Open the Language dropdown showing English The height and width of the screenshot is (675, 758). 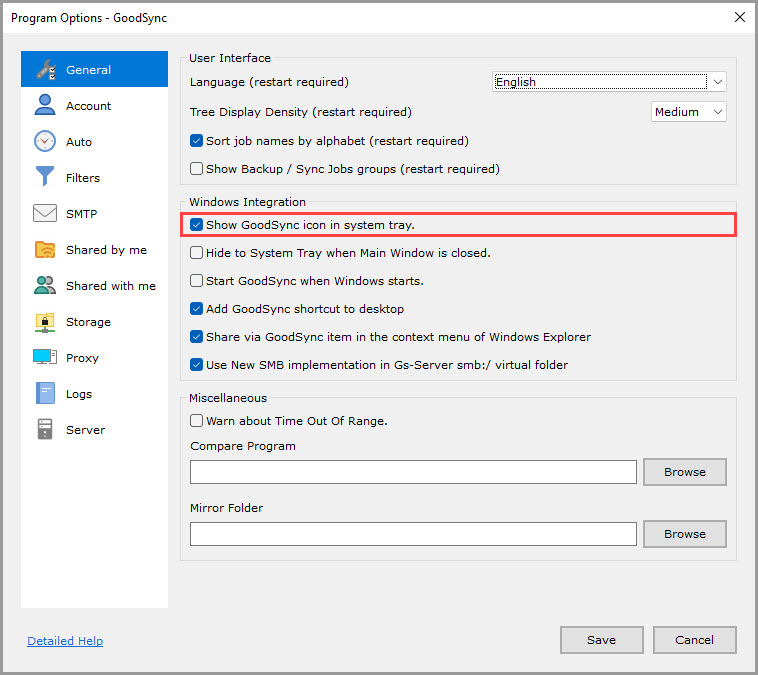[609, 82]
